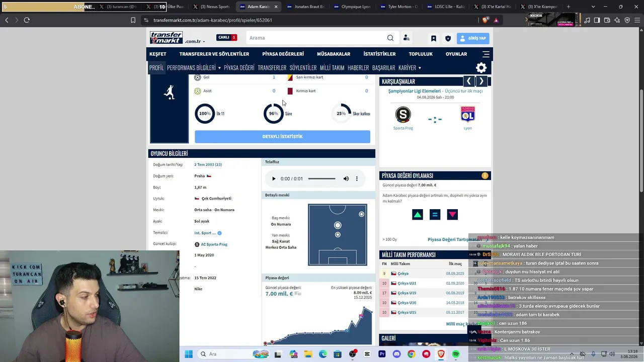Click the pronunciation audio progress slider
This screenshot has height=362, width=644.
322,178
